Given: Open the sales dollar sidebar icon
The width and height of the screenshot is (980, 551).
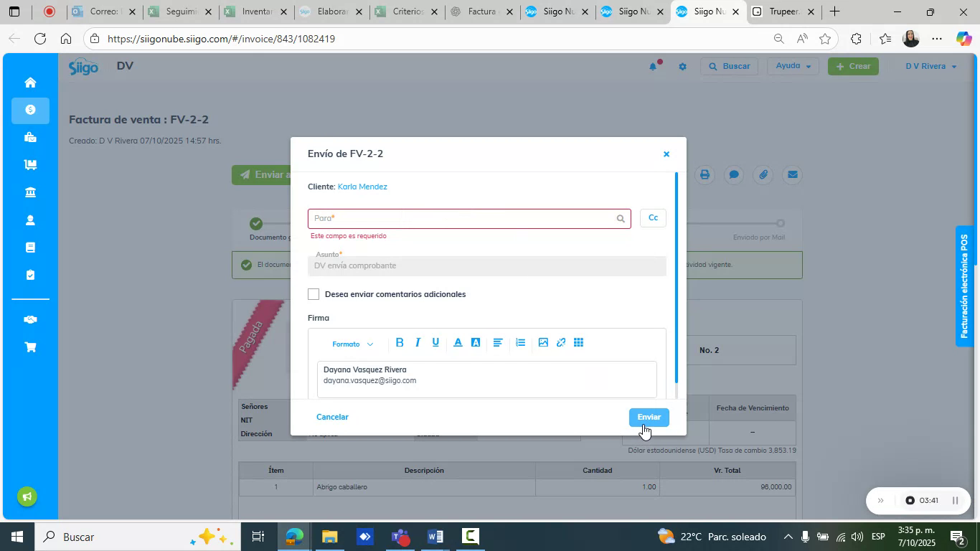Looking at the screenshot, I should click(30, 110).
